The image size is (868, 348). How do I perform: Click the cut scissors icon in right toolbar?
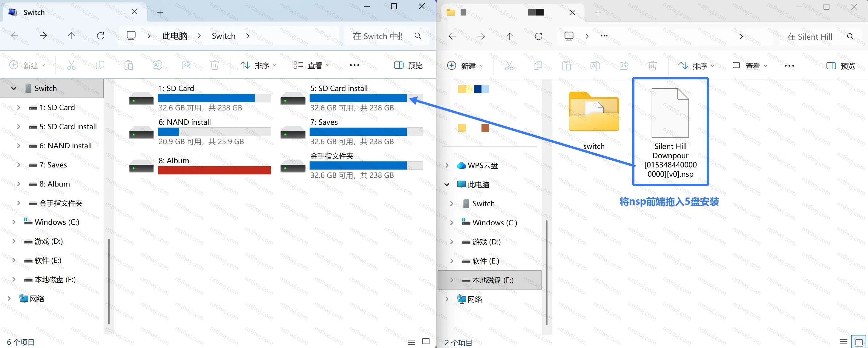[x=509, y=66]
